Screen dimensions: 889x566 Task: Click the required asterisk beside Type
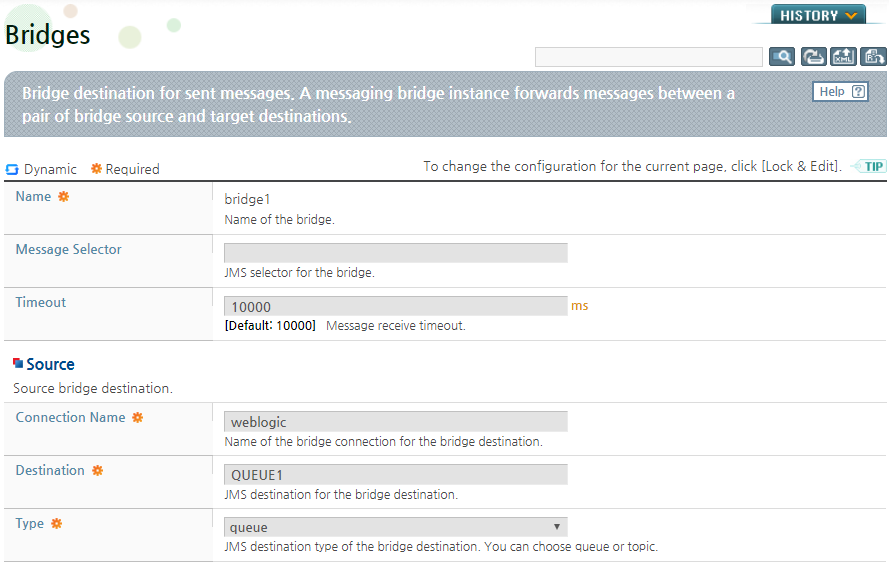click(56, 523)
